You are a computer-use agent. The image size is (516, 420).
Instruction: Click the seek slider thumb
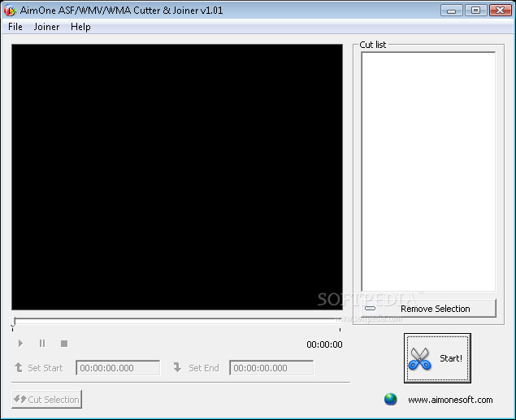tap(13, 322)
